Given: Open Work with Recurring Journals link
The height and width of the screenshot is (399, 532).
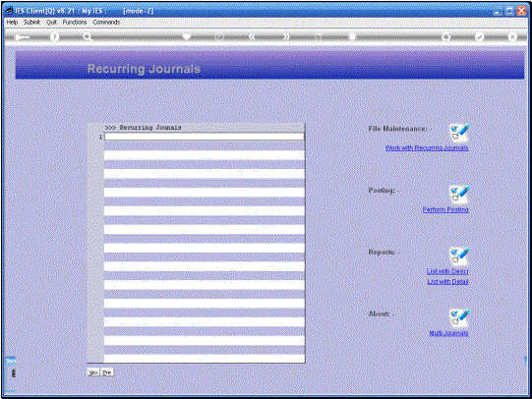Looking at the screenshot, I should pos(427,147).
